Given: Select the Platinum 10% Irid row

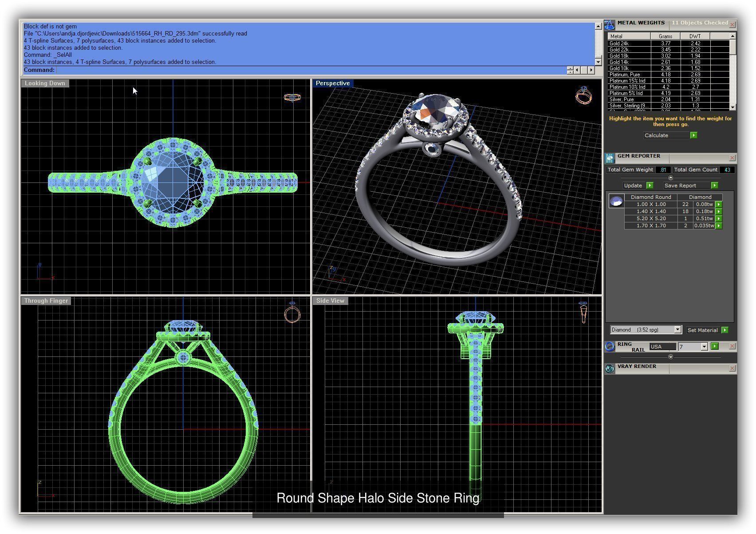Looking at the screenshot, I should pos(669,87).
